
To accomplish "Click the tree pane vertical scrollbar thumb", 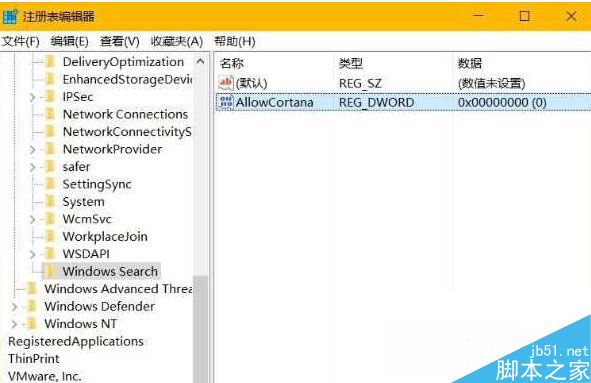I will point(201,329).
